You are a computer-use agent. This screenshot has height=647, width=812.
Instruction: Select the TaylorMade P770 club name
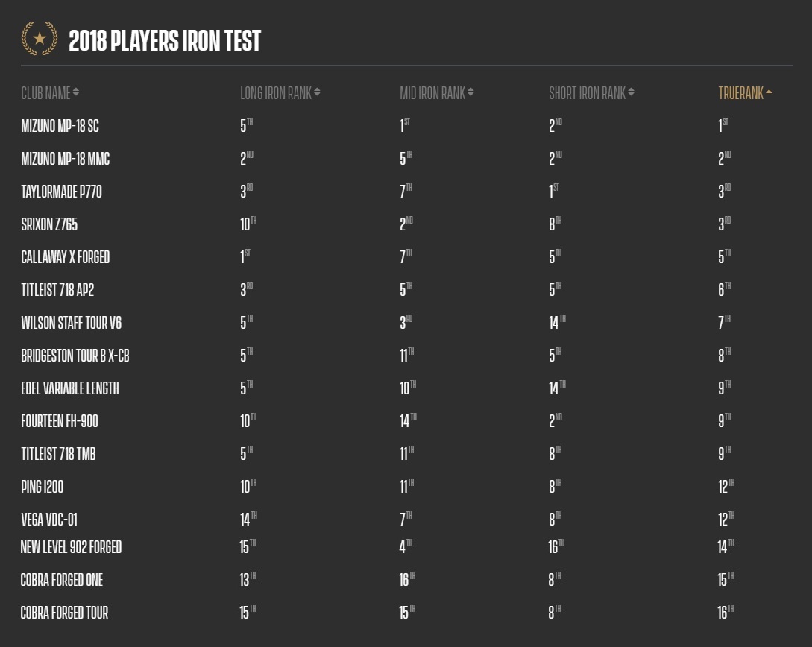click(62, 192)
